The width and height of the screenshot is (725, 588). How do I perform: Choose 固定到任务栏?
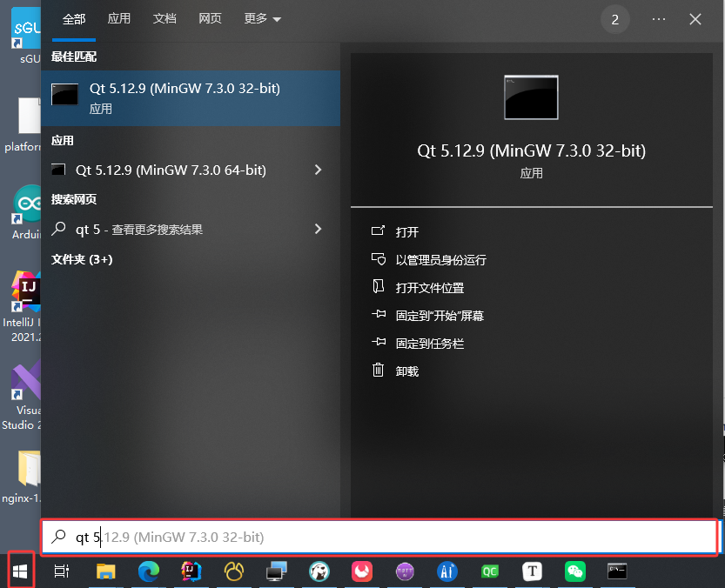[430, 344]
